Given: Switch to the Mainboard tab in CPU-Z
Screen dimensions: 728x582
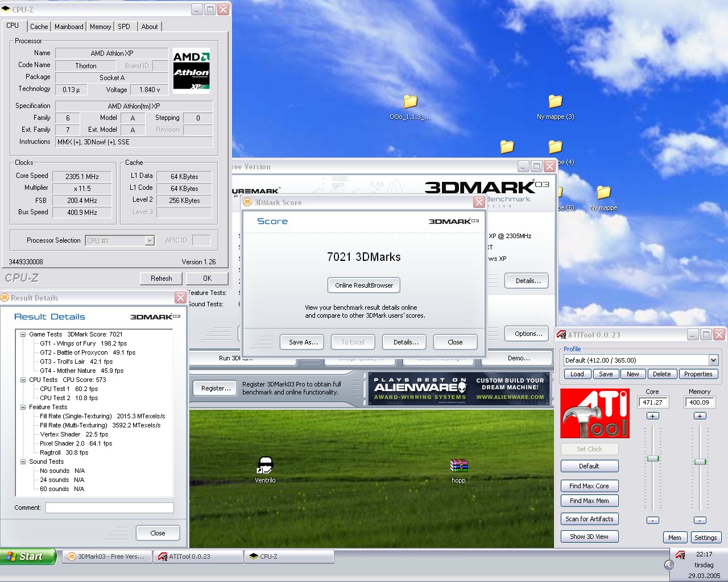Looking at the screenshot, I should coord(69,27).
